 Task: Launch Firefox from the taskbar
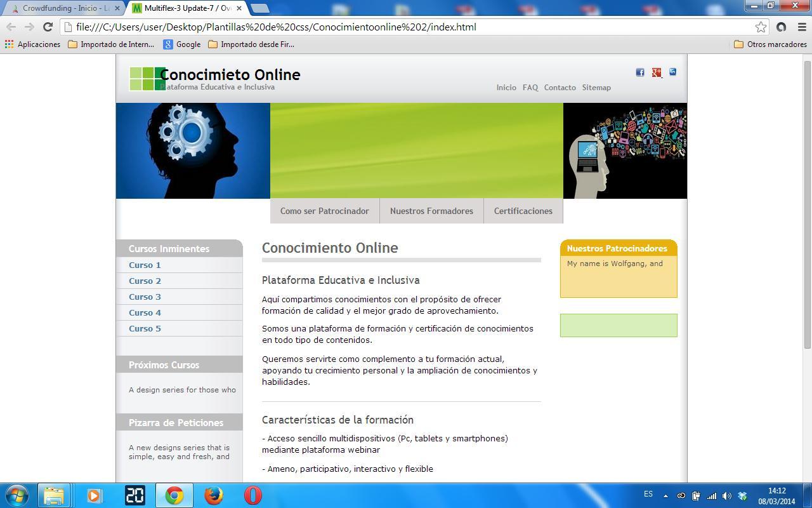[214, 495]
